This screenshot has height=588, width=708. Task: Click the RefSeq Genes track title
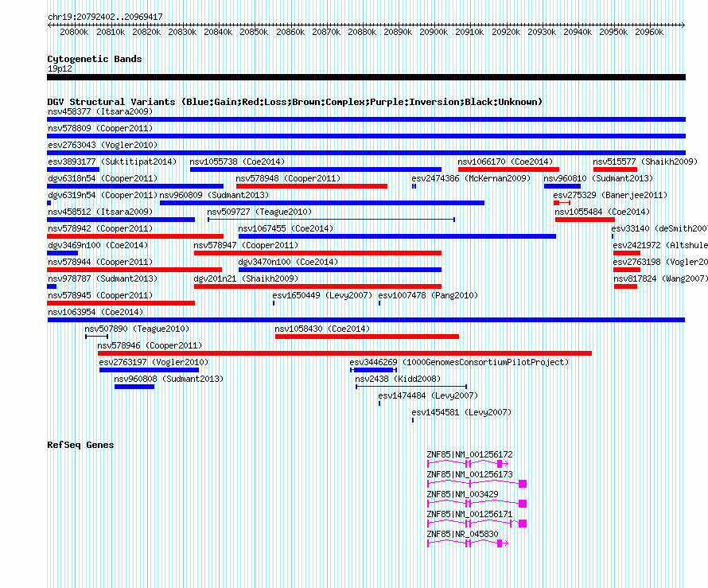(x=80, y=445)
